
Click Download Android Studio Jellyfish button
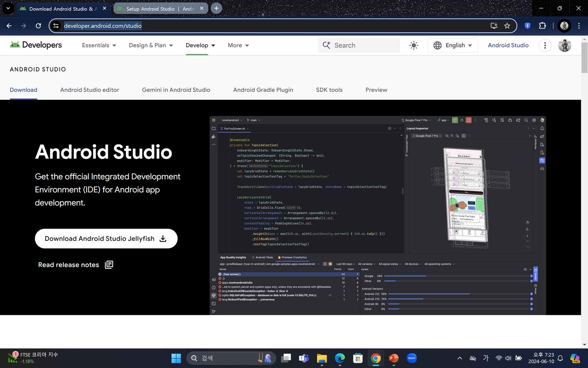tap(106, 238)
